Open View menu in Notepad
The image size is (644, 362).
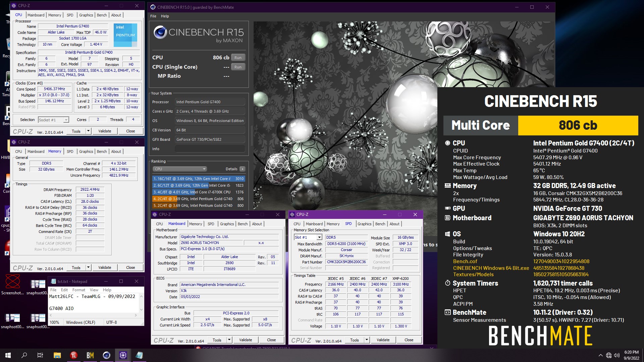coord(94,290)
